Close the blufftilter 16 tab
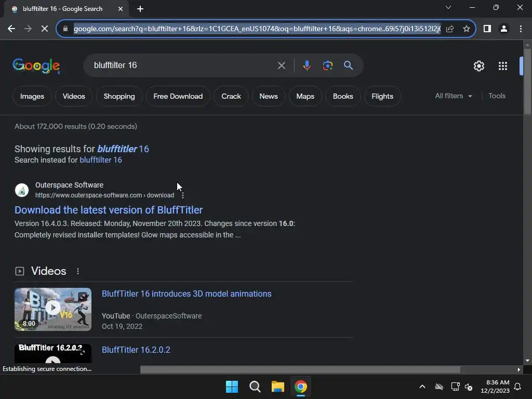Image resolution: width=532 pixels, height=399 pixels. [x=121, y=9]
